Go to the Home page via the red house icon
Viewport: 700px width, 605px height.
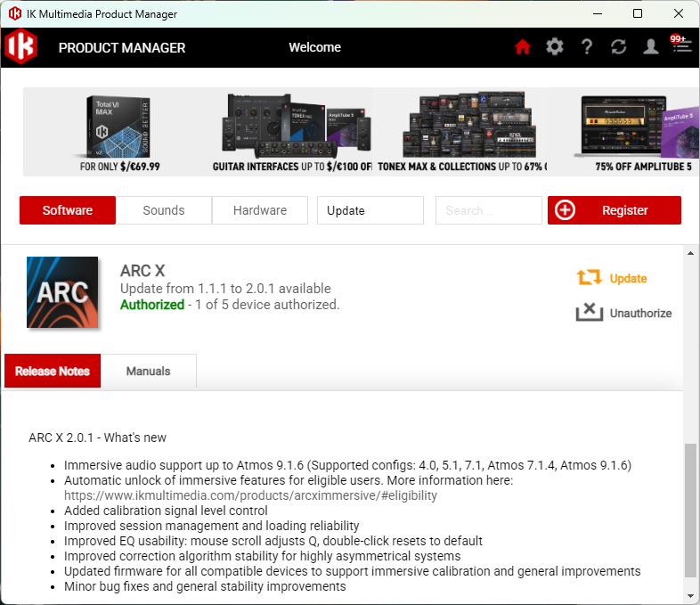522,47
